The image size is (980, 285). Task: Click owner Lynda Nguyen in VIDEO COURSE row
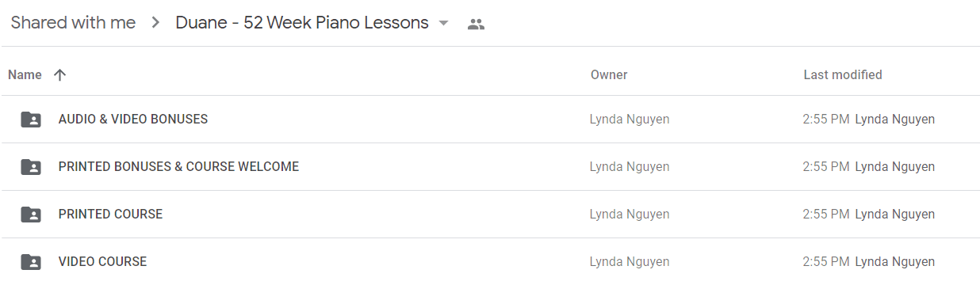[630, 262]
